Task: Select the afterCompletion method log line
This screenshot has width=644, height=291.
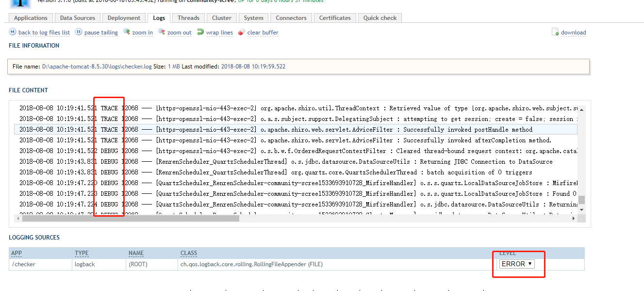Action: tap(296, 140)
